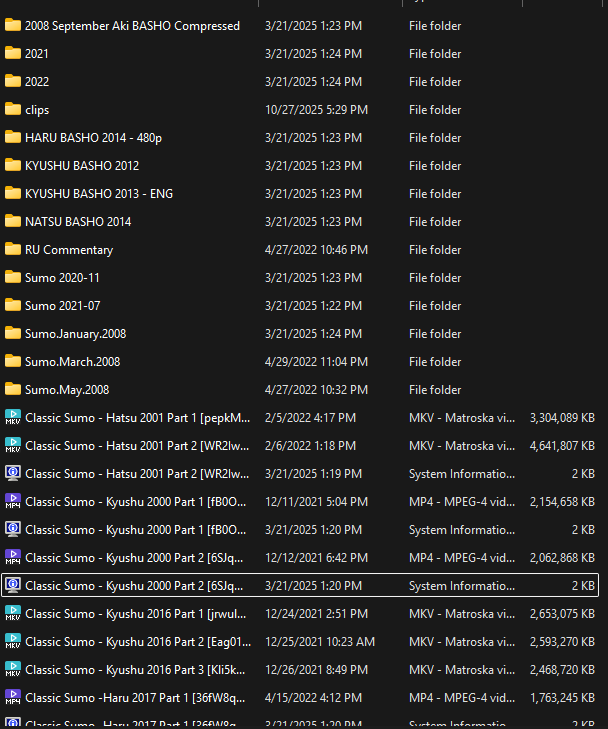The height and width of the screenshot is (729, 608).
Task: Click the 'RU Commentary' folder name
Action: coord(69,250)
